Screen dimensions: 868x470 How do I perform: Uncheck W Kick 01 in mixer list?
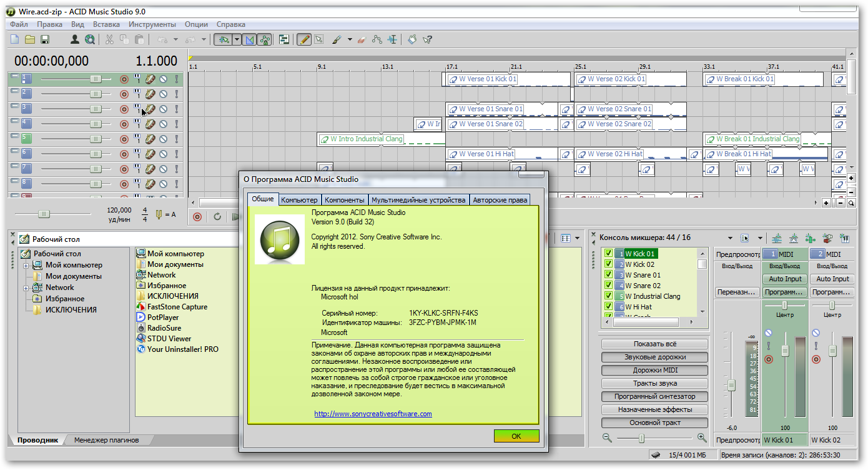coord(608,254)
